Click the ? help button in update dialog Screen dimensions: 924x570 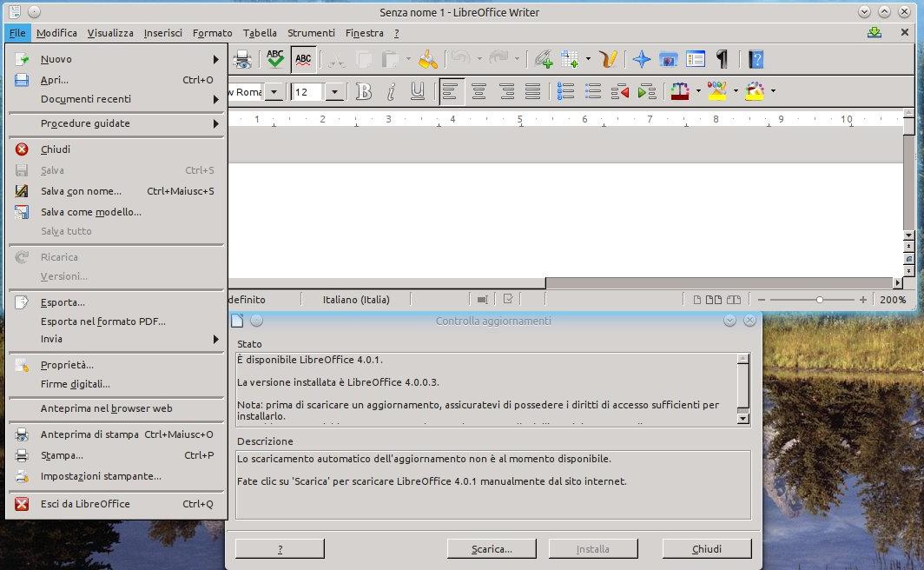tap(280, 549)
